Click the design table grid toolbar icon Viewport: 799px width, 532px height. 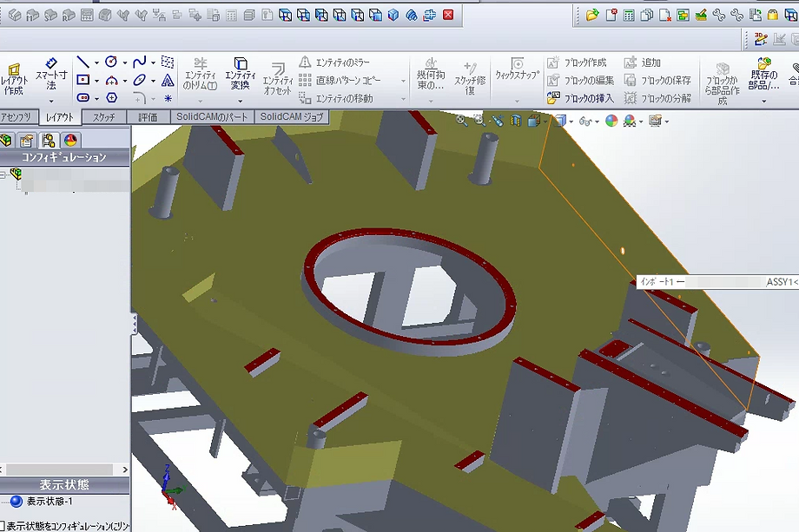(x=629, y=15)
